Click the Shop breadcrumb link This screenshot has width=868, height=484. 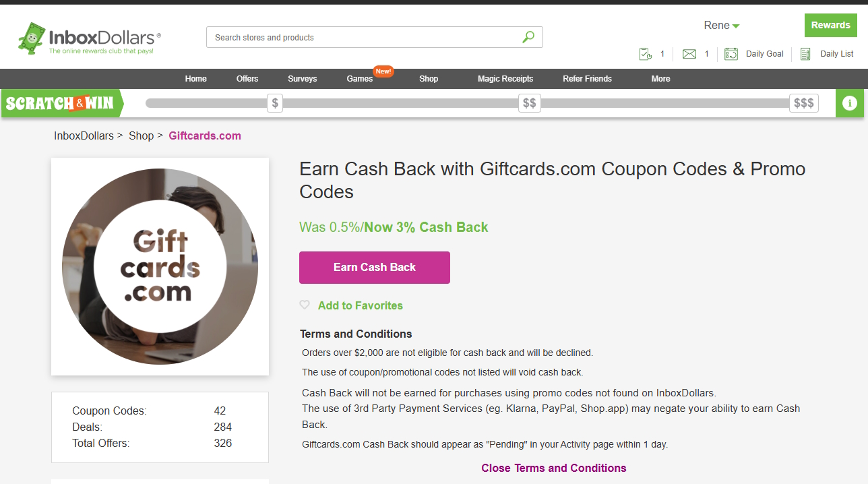point(141,135)
